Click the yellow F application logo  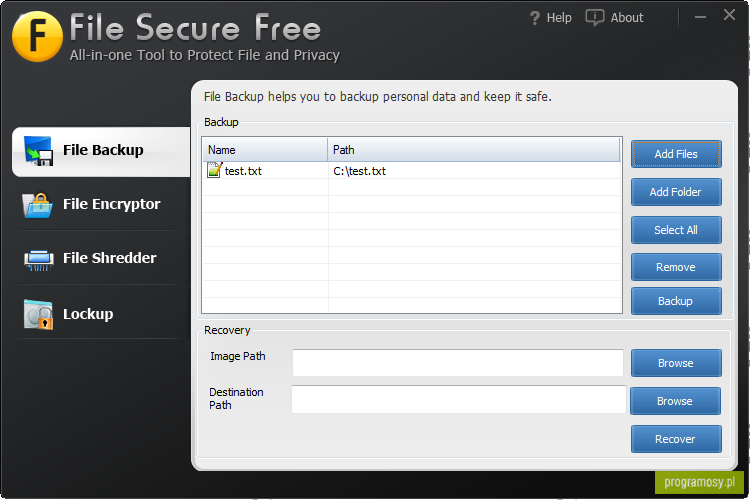click(37, 37)
